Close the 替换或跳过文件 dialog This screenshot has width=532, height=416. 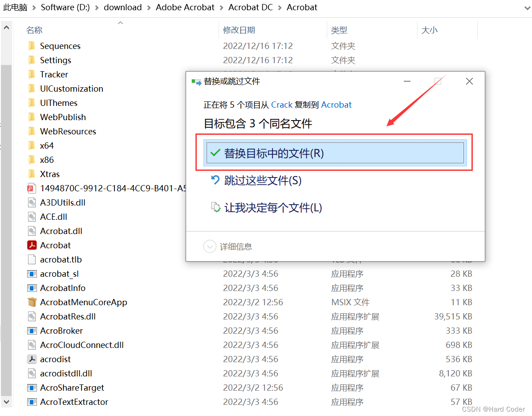(x=469, y=81)
